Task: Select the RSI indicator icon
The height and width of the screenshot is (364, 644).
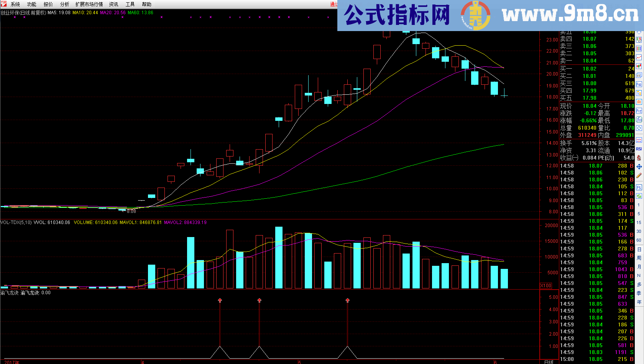Action: 639,149
